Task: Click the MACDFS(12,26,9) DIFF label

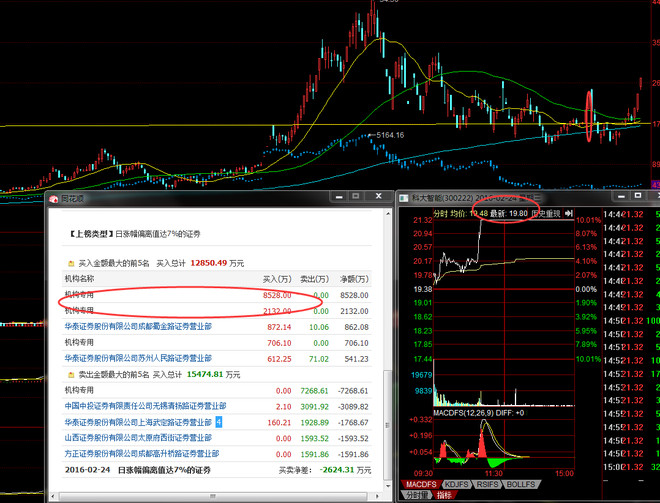Action: (479, 413)
